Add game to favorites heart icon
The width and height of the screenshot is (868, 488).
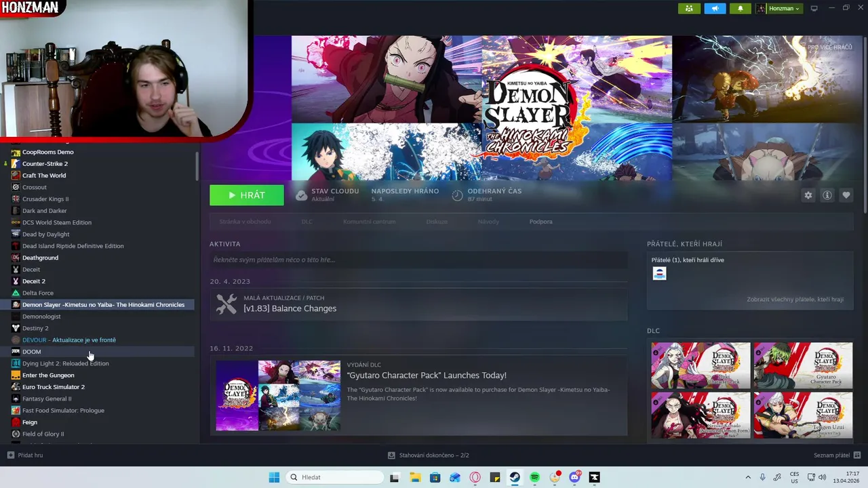[x=846, y=195]
